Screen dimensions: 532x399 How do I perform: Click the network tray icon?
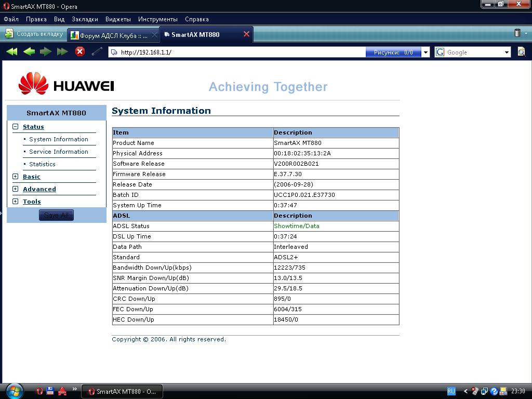click(x=484, y=391)
